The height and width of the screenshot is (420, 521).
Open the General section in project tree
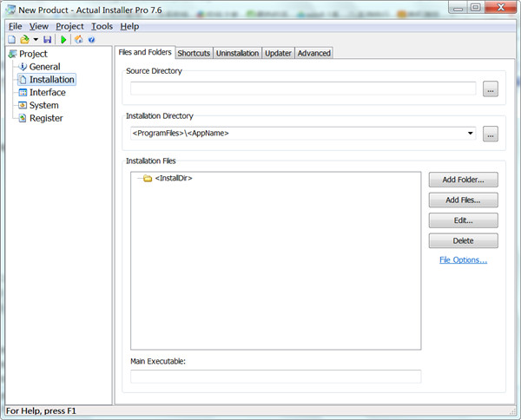pyautogui.click(x=44, y=67)
